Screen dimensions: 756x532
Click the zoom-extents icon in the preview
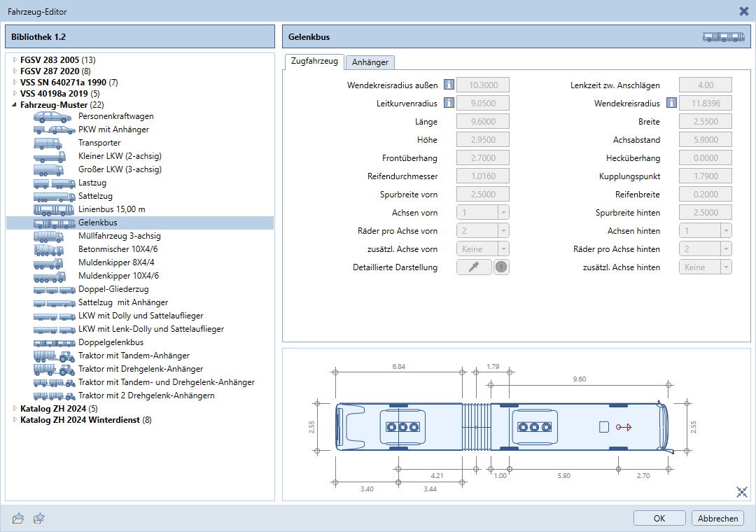742,492
